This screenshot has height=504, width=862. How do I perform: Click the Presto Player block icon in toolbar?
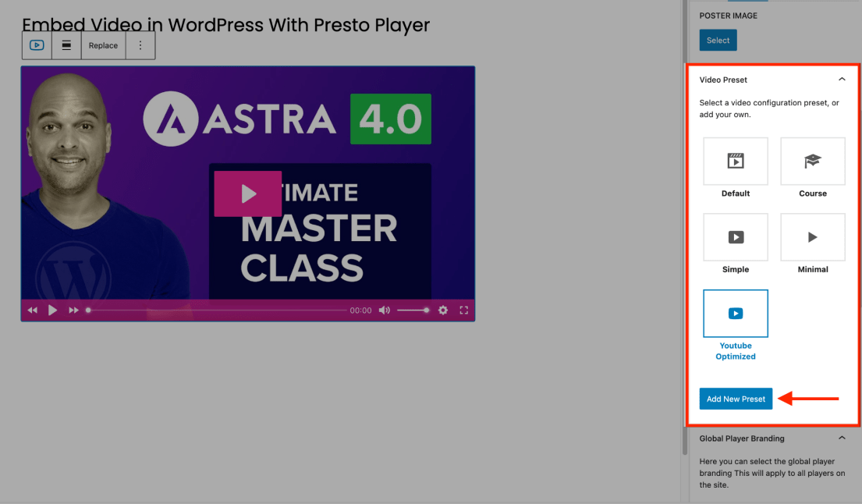point(36,44)
